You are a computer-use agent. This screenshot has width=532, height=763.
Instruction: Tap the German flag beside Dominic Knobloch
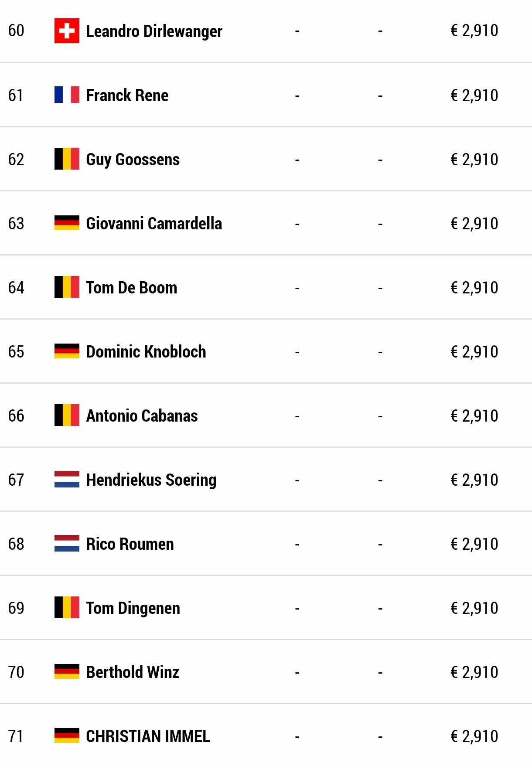click(x=67, y=351)
